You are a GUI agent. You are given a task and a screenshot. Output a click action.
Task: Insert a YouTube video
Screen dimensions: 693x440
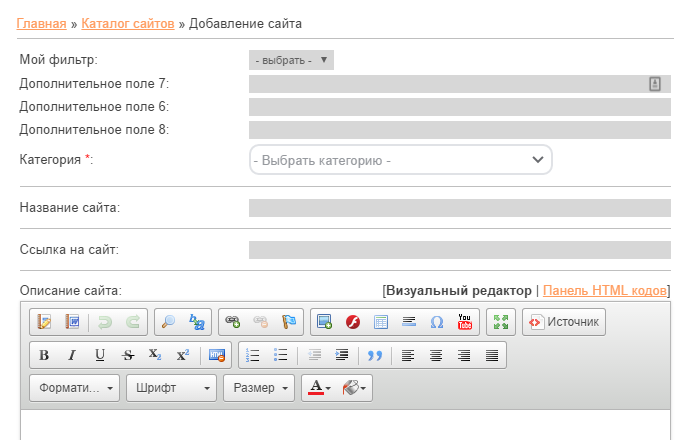pos(465,322)
